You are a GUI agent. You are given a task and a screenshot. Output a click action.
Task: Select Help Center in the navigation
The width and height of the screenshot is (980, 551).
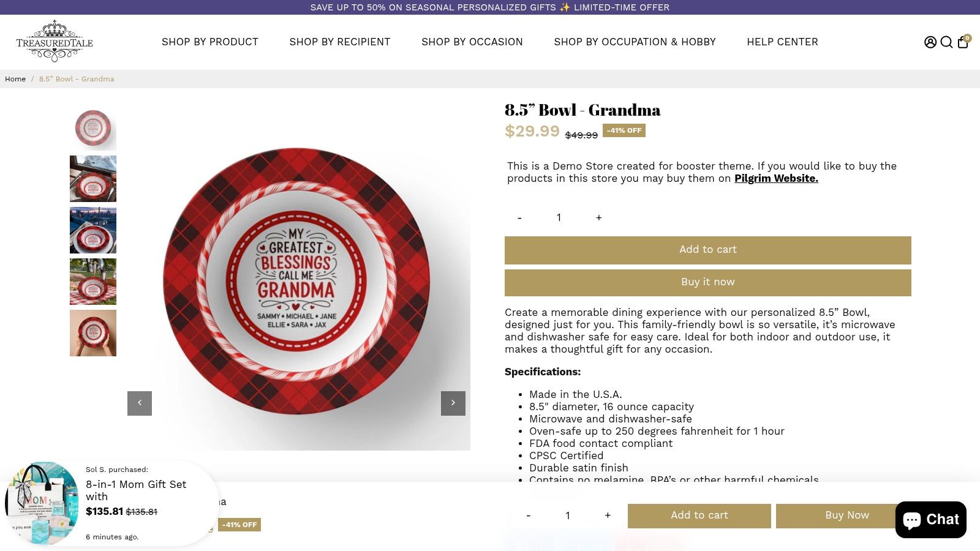[x=782, y=42]
